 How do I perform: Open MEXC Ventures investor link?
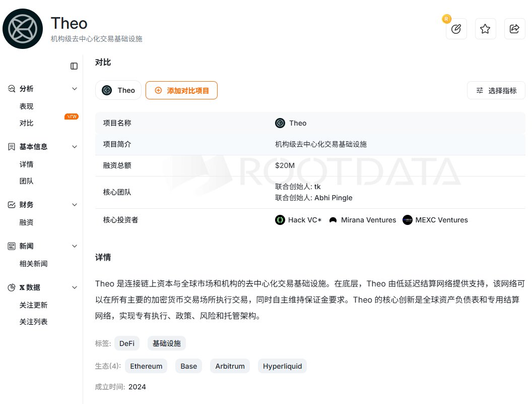(x=441, y=220)
